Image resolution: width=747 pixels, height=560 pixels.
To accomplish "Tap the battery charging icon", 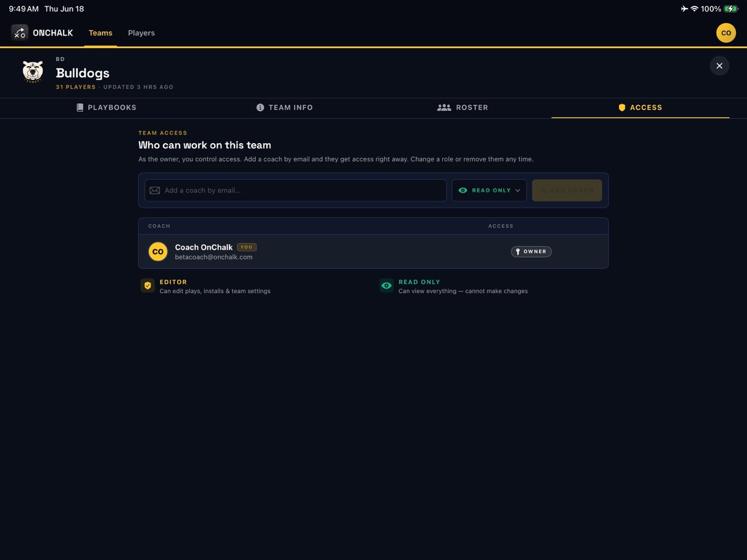I will click(731, 9).
